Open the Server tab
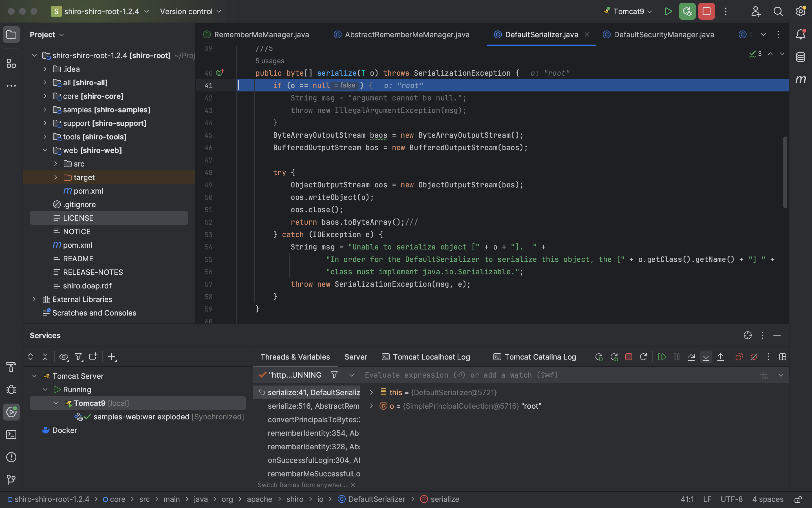812x508 pixels. [x=356, y=357]
